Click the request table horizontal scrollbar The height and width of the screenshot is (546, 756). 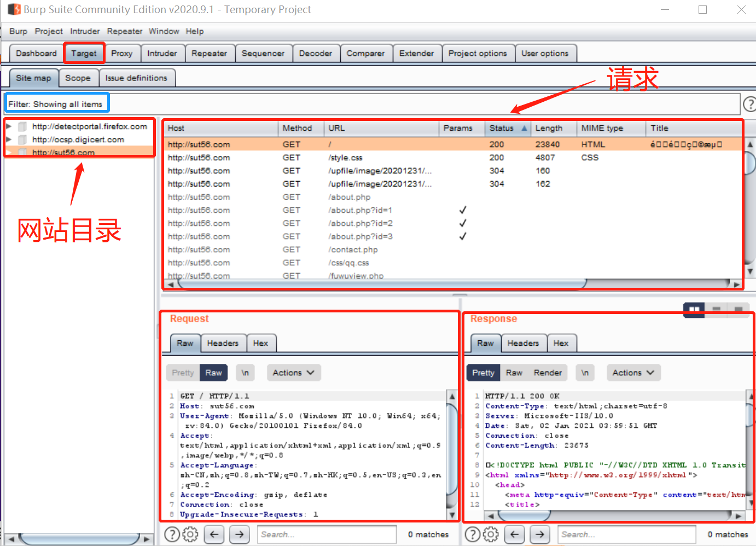pyautogui.click(x=382, y=284)
